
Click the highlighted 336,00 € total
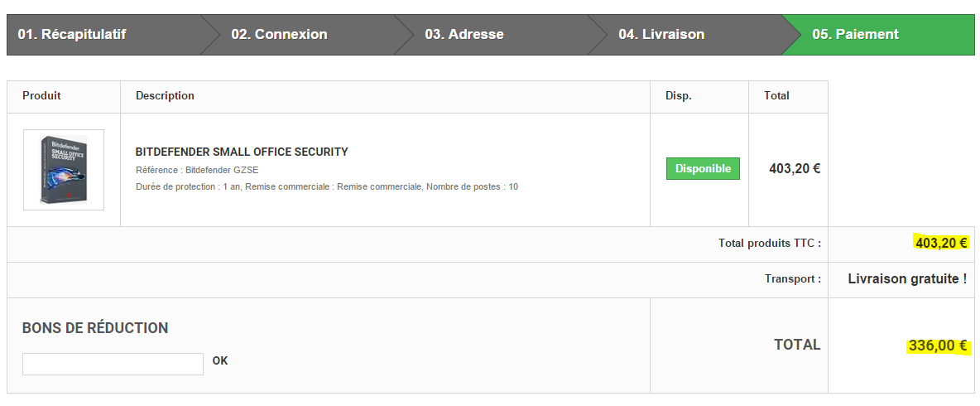point(938,346)
